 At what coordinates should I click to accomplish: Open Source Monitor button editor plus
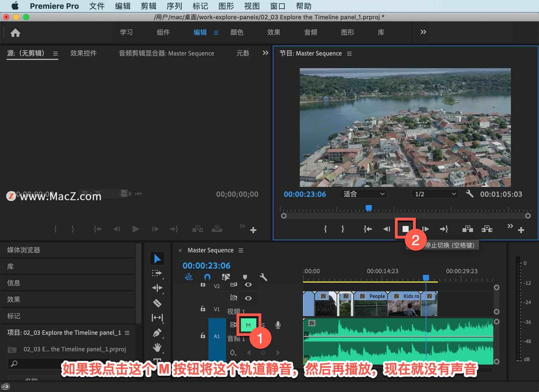253,230
